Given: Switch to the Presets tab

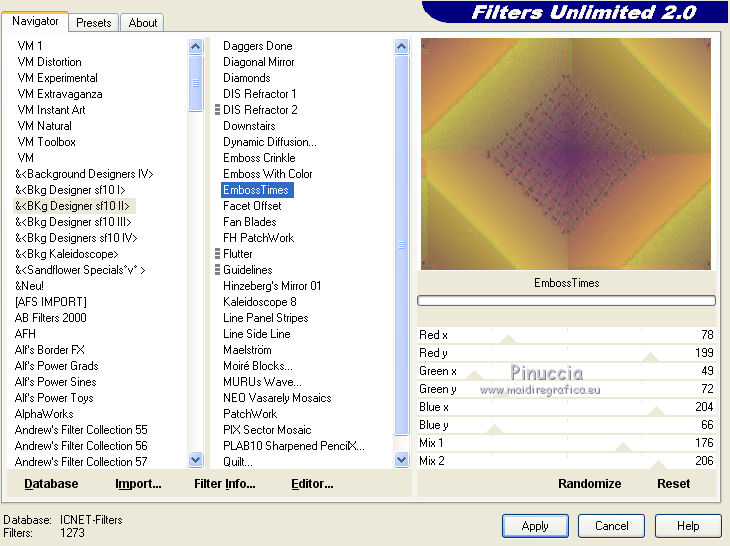Looking at the screenshot, I should [94, 23].
